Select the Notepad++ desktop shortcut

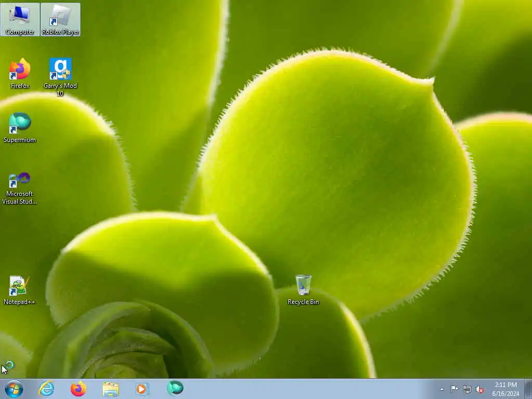click(x=20, y=290)
